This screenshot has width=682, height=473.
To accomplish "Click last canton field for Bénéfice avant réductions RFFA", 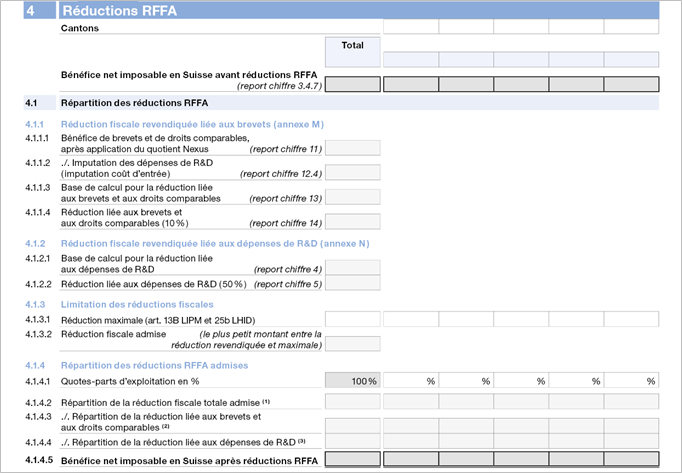I will 631,84.
